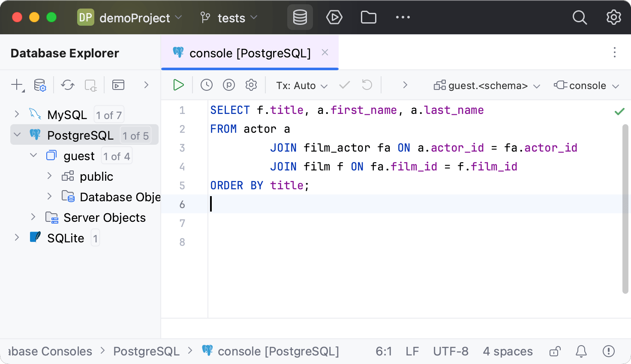Collapse the guest database node
This screenshot has height=364, width=631.
pos(33,155)
